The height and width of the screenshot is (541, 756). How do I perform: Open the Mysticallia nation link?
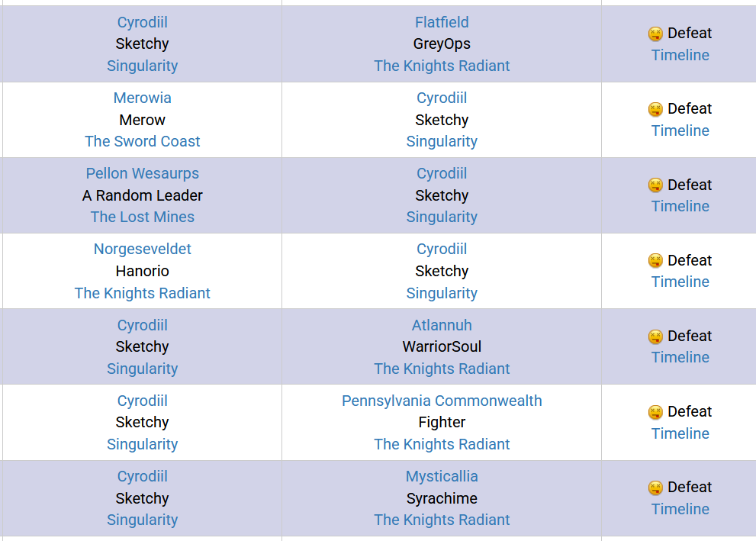(x=442, y=476)
